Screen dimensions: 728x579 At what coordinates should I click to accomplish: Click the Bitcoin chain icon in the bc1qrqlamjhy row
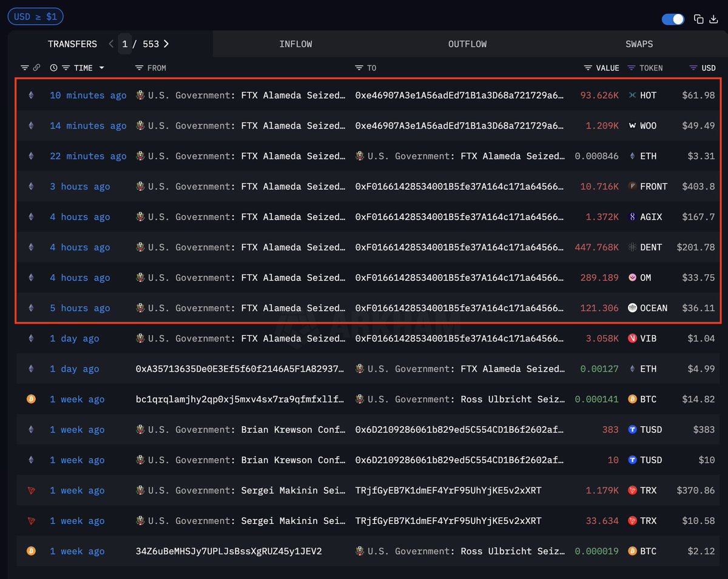point(31,399)
